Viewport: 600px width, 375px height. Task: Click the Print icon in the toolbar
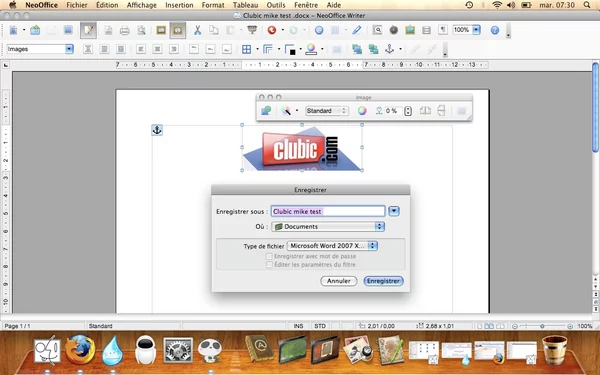pos(125,30)
